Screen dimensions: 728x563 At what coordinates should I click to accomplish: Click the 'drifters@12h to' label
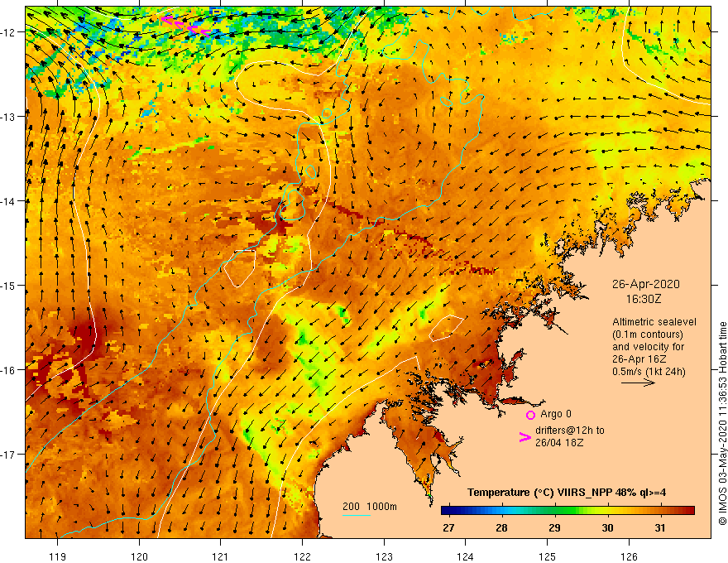coord(570,431)
